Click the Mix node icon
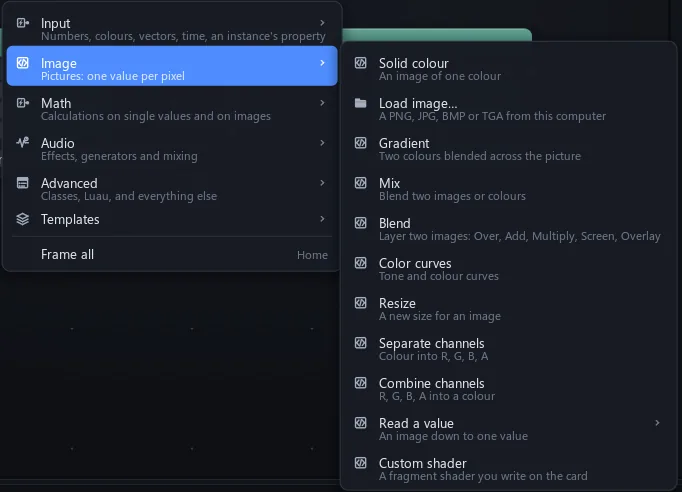 pos(361,183)
